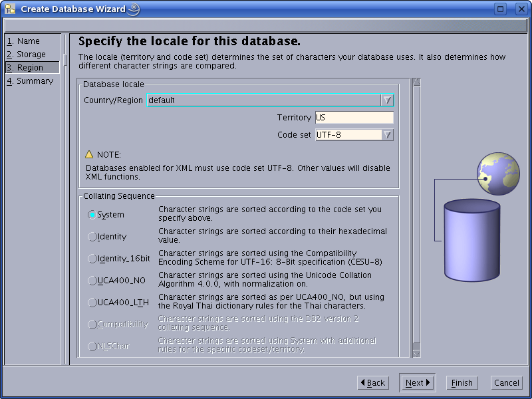This screenshot has width=532, height=399.
Task: Click the disabled NLSChar radio button
Action: [x=92, y=346]
